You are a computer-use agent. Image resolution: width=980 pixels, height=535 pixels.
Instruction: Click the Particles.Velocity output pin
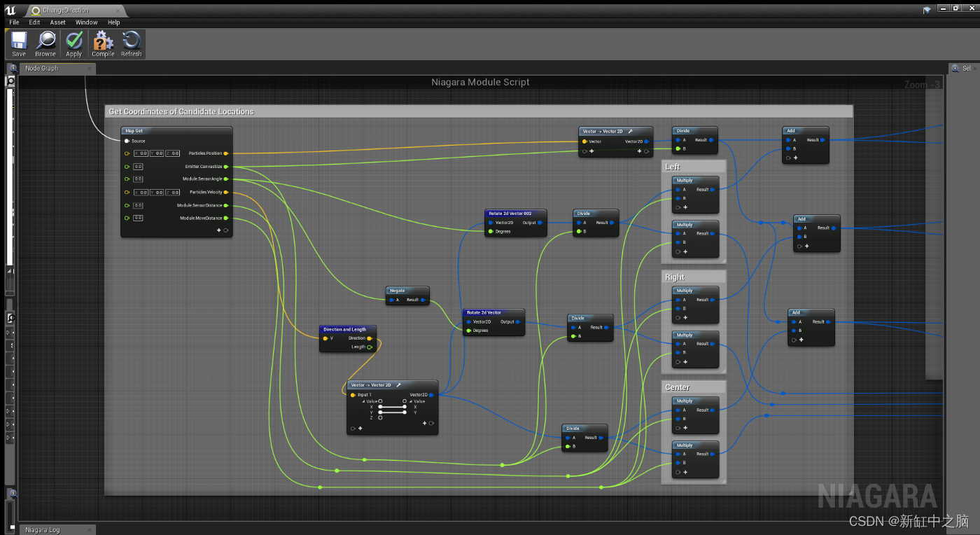pyautogui.click(x=225, y=192)
